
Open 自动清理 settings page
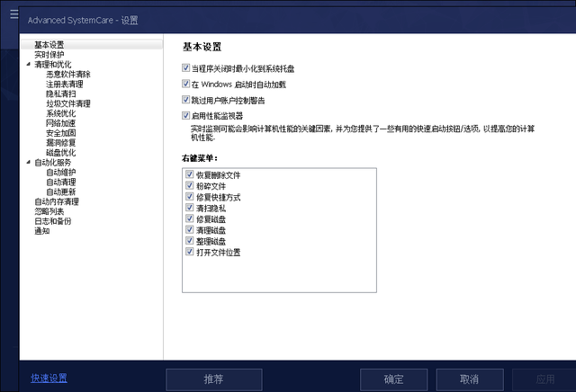[60, 182]
